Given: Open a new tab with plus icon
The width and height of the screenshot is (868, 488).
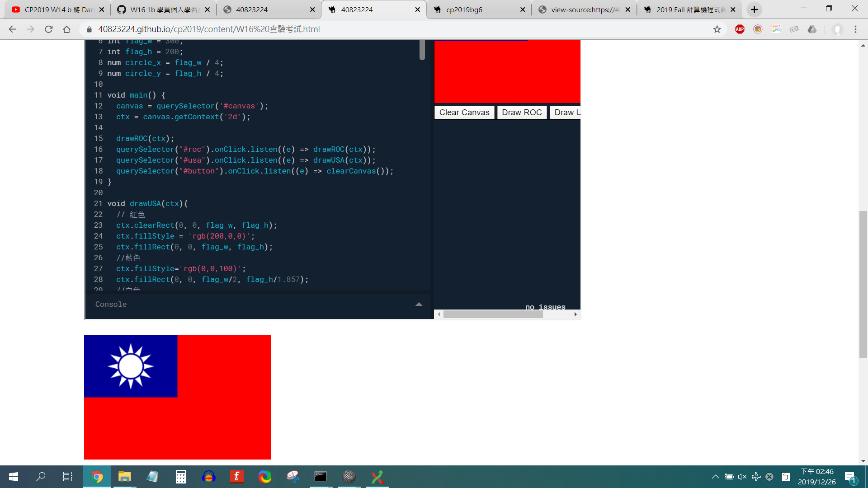Looking at the screenshot, I should [x=754, y=9].
